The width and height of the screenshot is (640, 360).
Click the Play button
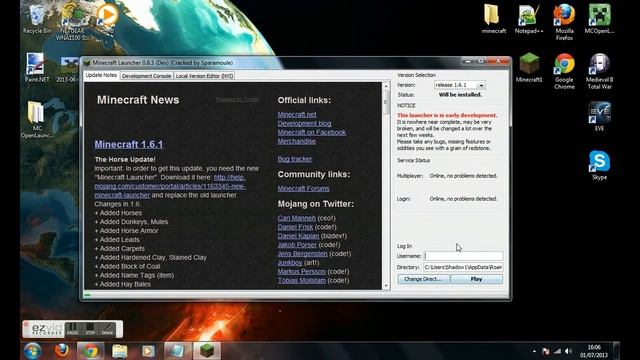tap(476, 279)
